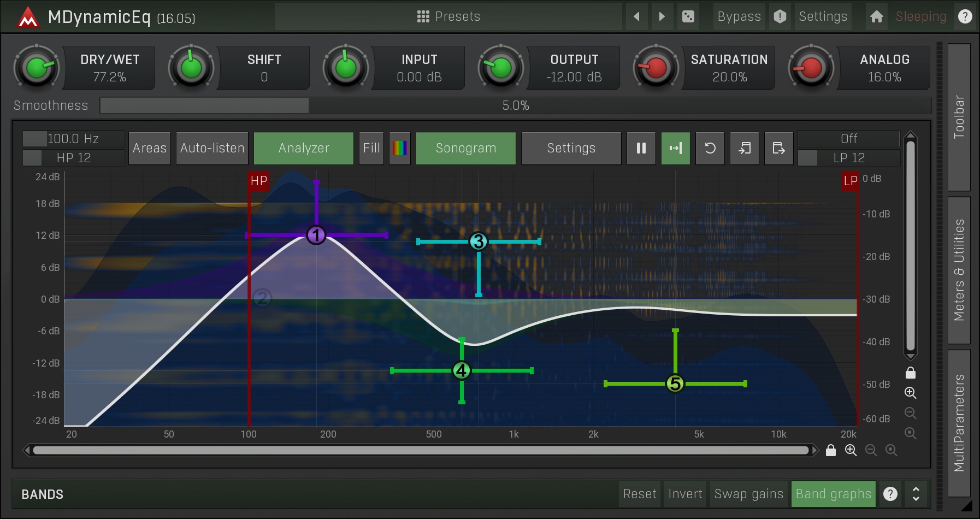Click the Invert bands button
Image resolution: width=980 pixels, height=519 pixels.
click(x=686, y=494)
